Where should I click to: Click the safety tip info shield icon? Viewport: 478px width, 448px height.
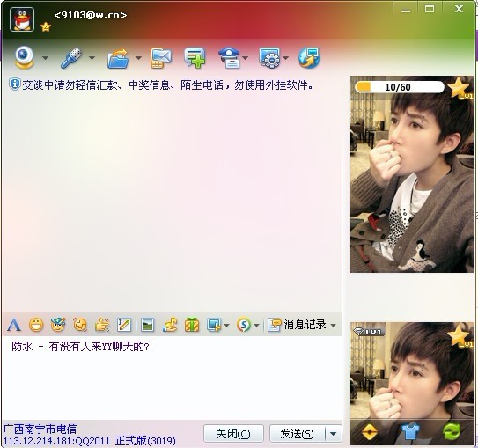15,84
